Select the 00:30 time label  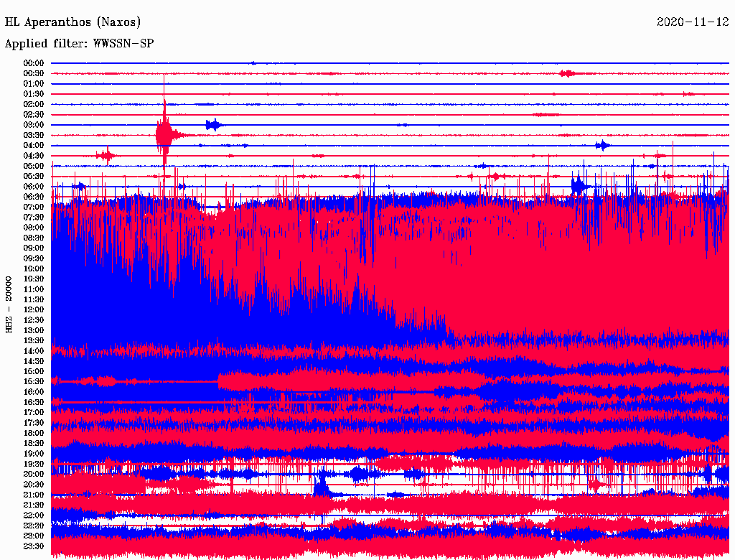coord(34,73)
